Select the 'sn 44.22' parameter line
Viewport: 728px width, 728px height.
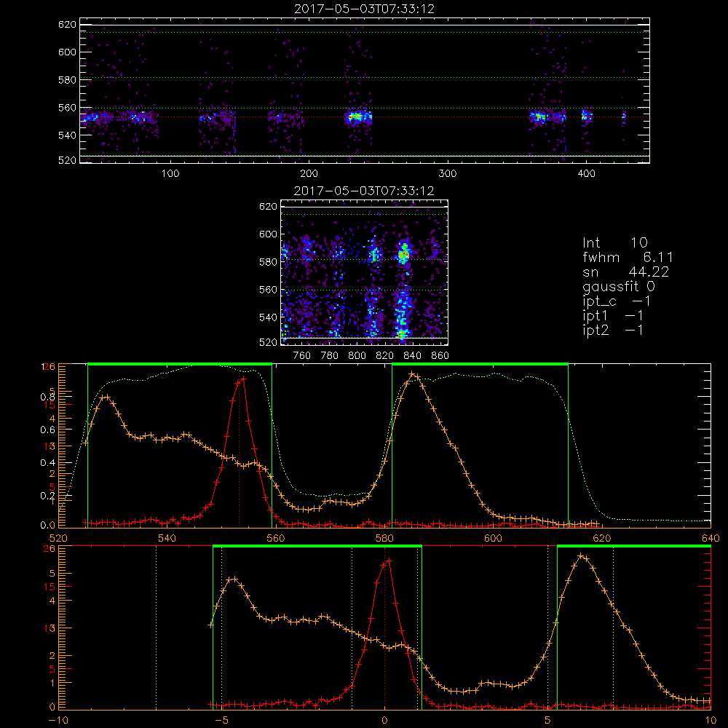625,272
